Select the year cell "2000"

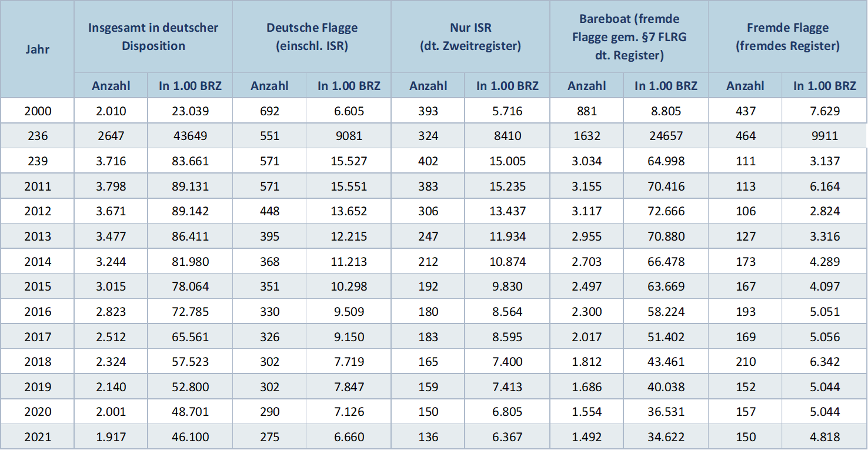point(38,111)
